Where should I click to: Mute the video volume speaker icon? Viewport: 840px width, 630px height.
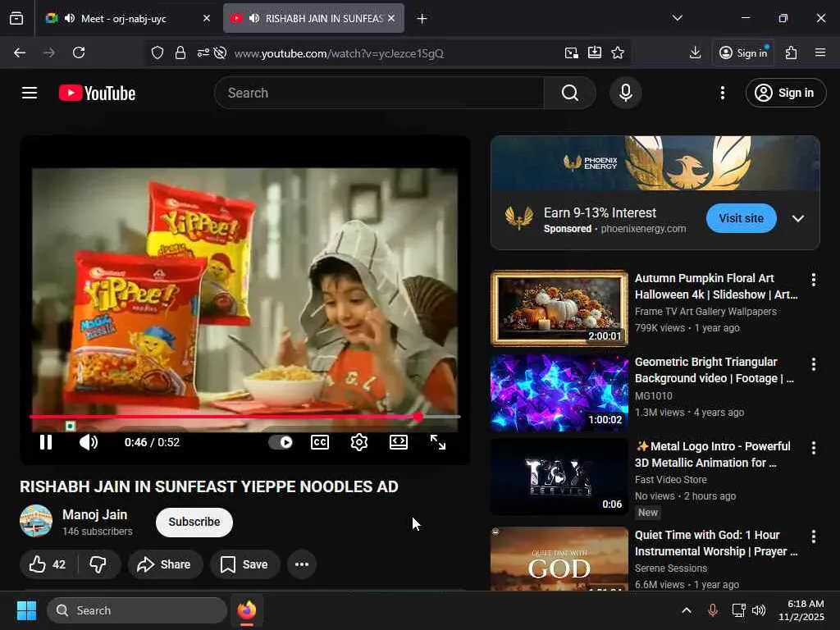click(89, 442)
